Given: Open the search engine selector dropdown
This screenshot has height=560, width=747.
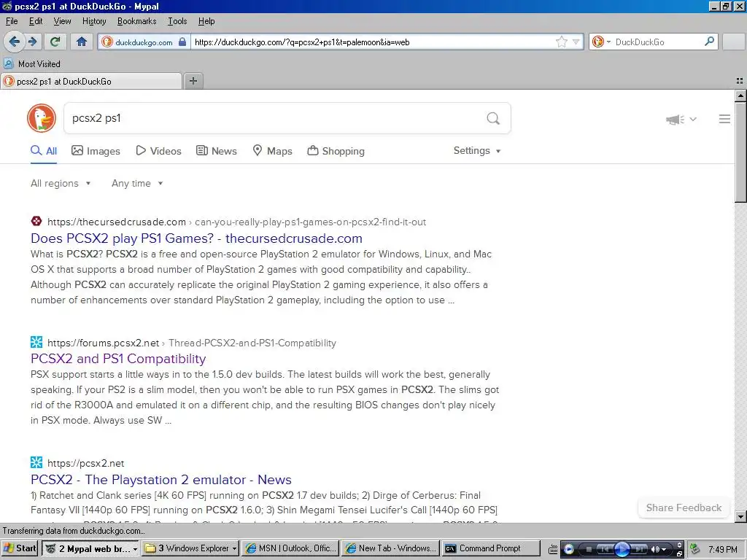Looking at the screenshot, I should pos(601,42).
